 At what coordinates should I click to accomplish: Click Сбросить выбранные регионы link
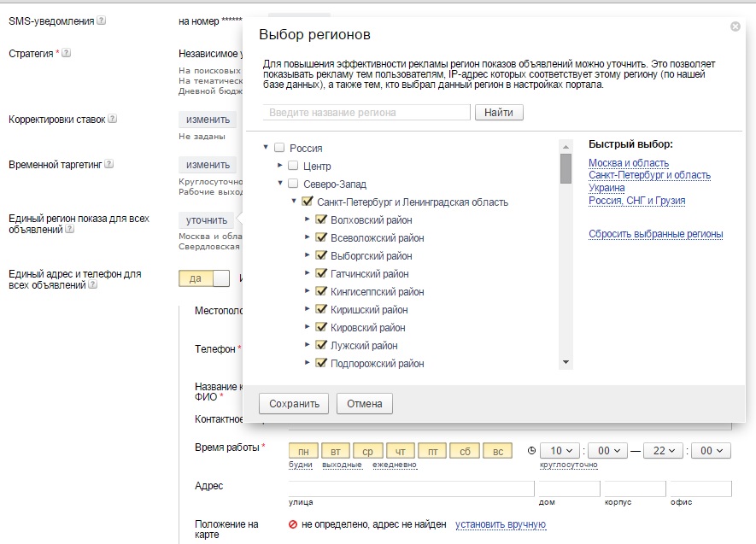coord(656,234)
